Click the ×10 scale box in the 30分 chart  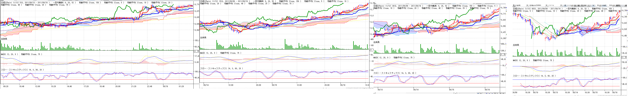click(x=503, y=54)
